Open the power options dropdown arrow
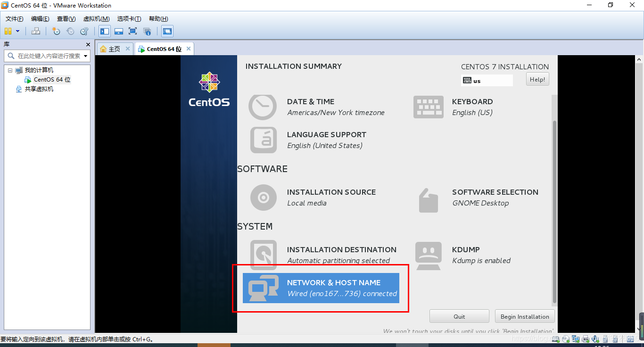 [18, 31]
